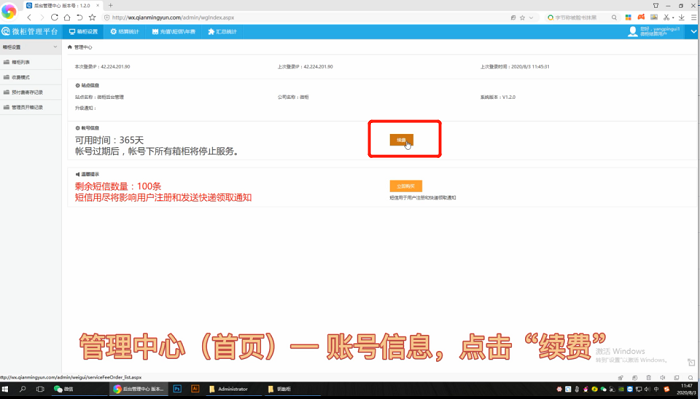Open the recharge nav tab with grid icon
700x399 pixels.
(173, 32)
